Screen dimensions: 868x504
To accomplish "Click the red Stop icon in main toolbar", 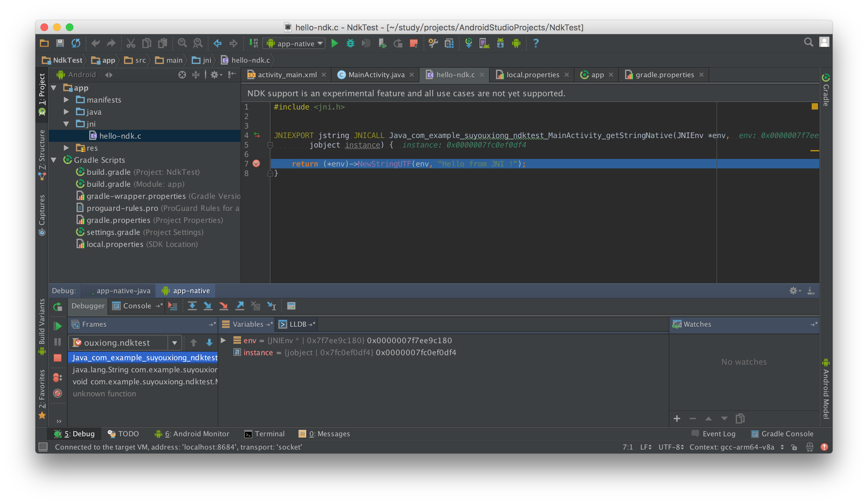I will point(414,43).
